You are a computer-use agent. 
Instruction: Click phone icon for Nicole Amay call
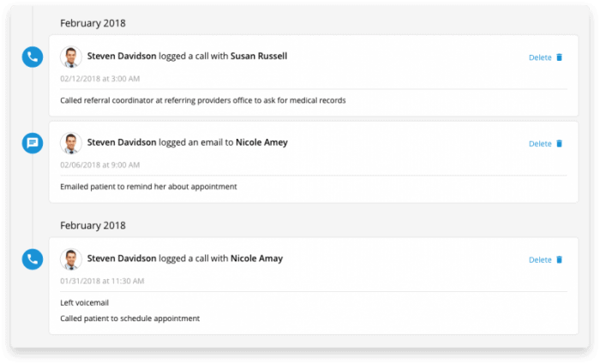coord(33,260)
